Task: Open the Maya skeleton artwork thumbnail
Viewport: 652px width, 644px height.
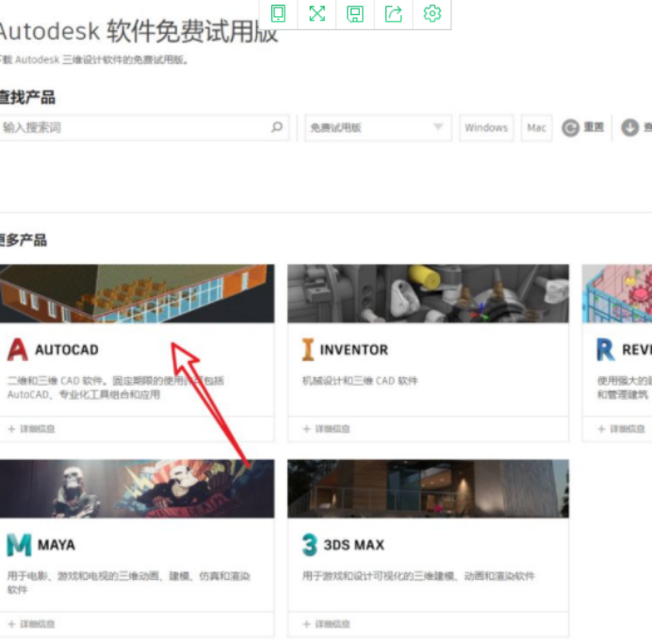Action: click(137, 488)
